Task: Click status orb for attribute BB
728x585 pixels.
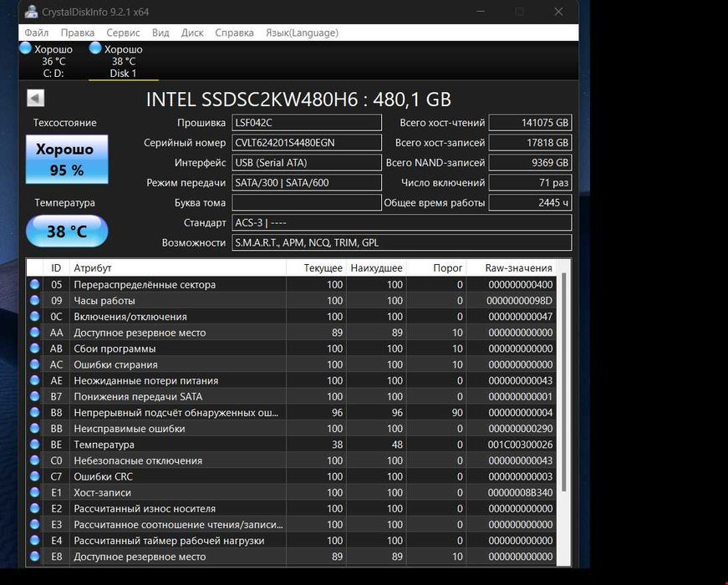Action: (35, 428)
